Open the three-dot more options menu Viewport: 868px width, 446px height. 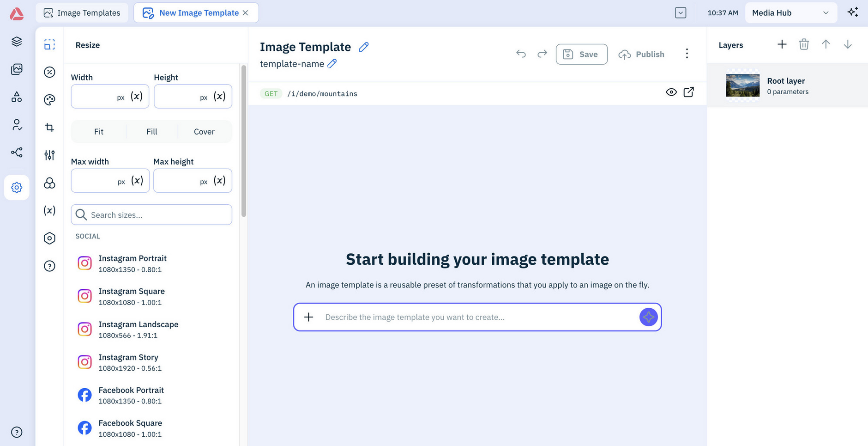pos(687,54)
